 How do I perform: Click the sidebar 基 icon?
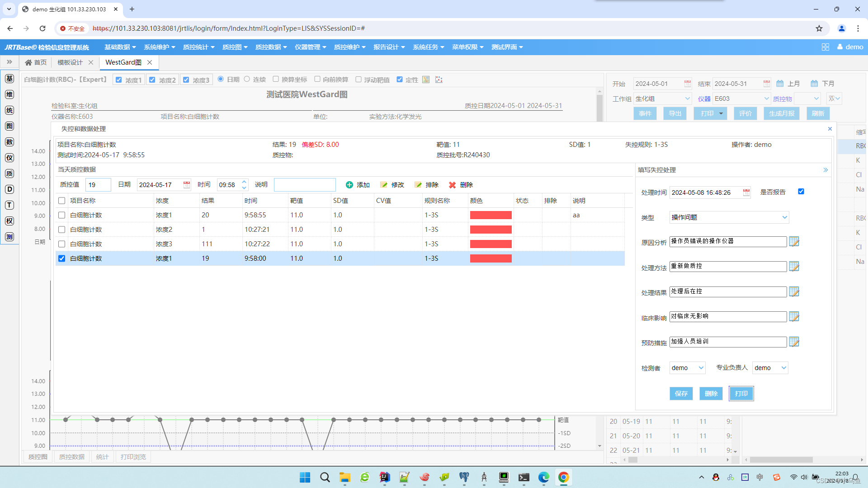[9, 79]
